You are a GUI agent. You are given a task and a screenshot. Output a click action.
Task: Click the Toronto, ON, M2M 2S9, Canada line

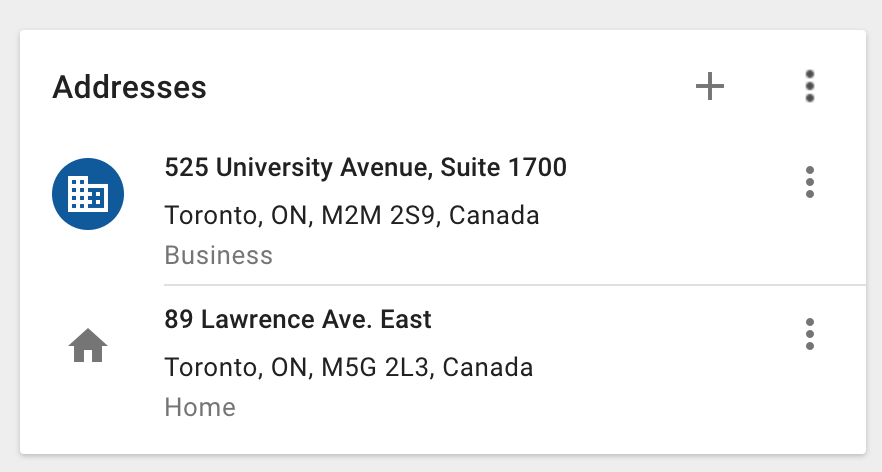(x=352, y=215)
